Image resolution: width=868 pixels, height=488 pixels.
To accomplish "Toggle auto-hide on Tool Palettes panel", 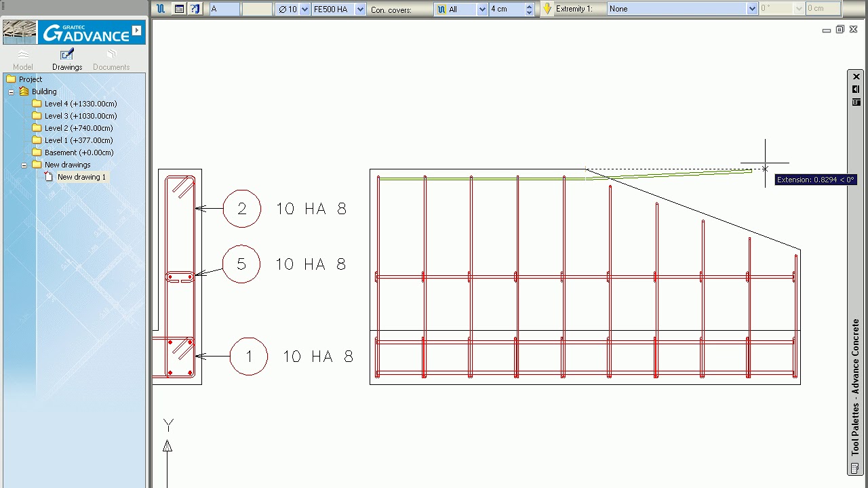I will pyautogui.click(x=856, y=89).
